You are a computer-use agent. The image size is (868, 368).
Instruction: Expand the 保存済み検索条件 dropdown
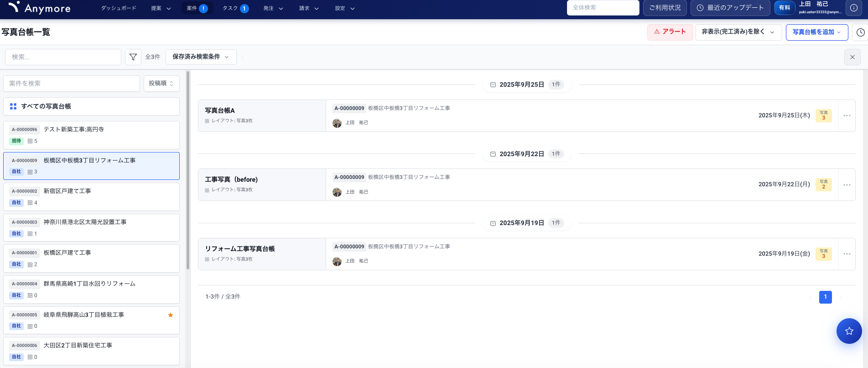coord(201,57)
